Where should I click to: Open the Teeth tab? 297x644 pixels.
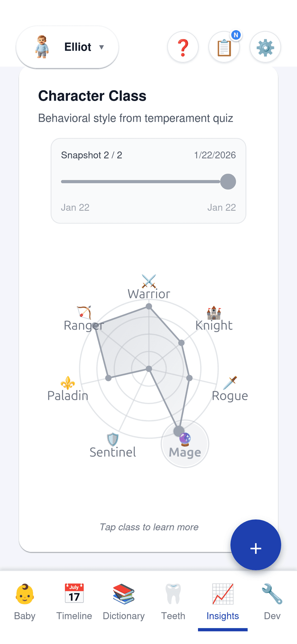[x=173, y=602]
